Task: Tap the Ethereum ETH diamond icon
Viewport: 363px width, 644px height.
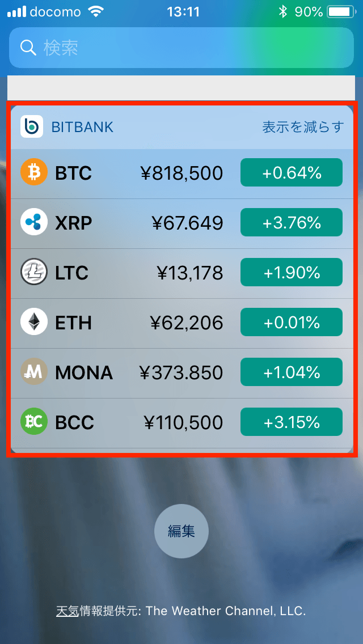Action: coord(34,322)
